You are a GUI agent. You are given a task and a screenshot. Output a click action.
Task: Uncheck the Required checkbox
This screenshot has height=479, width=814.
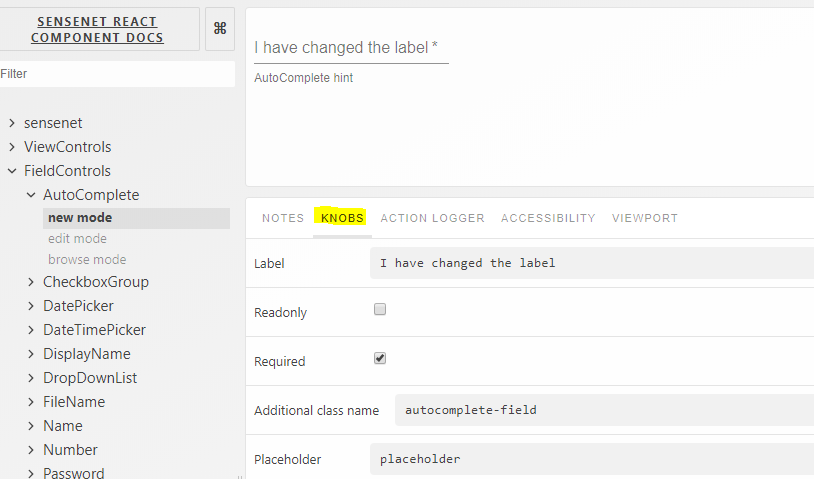(x=380, y=358)
